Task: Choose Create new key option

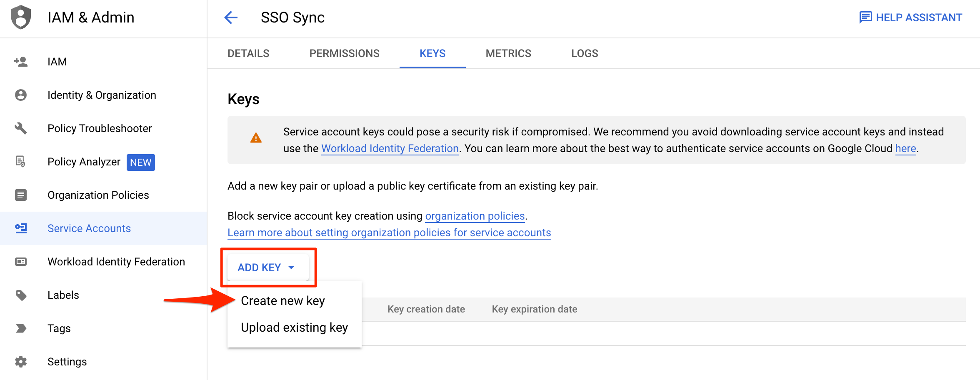Action: 294,301
